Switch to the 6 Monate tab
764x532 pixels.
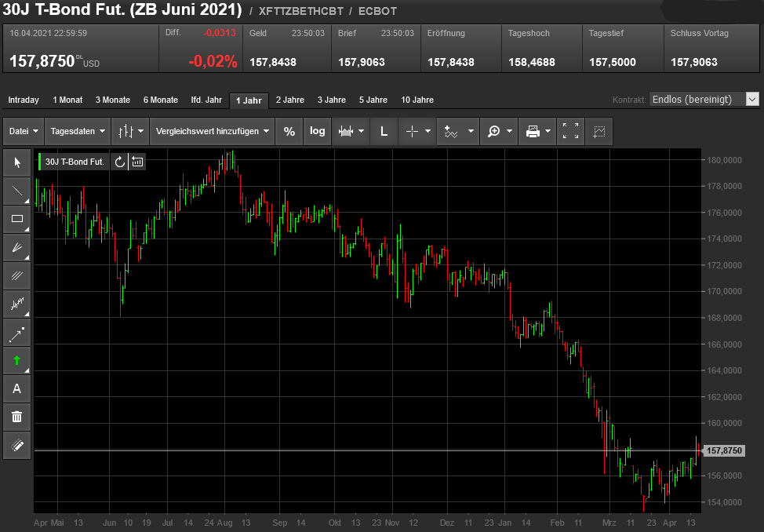coord(160,100)
